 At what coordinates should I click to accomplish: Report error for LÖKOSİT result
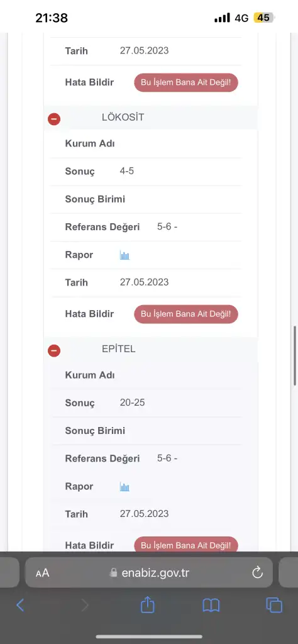pyautogui.click(x=186, y=314)
